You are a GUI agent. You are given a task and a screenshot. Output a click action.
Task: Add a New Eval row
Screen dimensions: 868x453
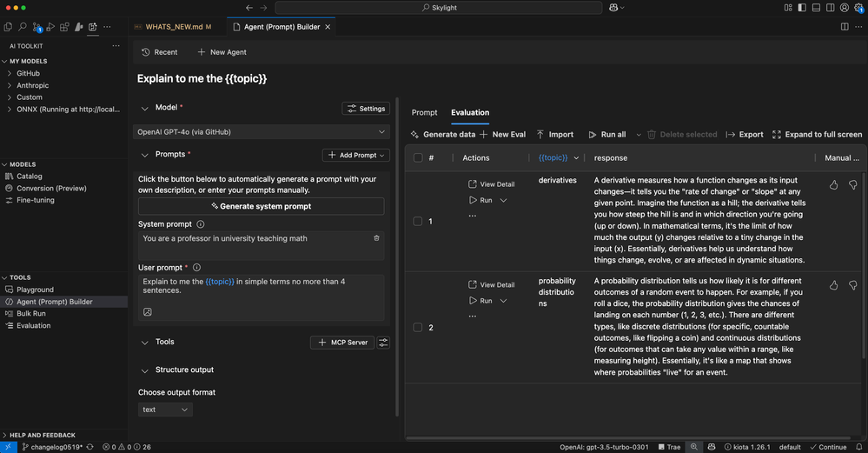coord(503,135)
